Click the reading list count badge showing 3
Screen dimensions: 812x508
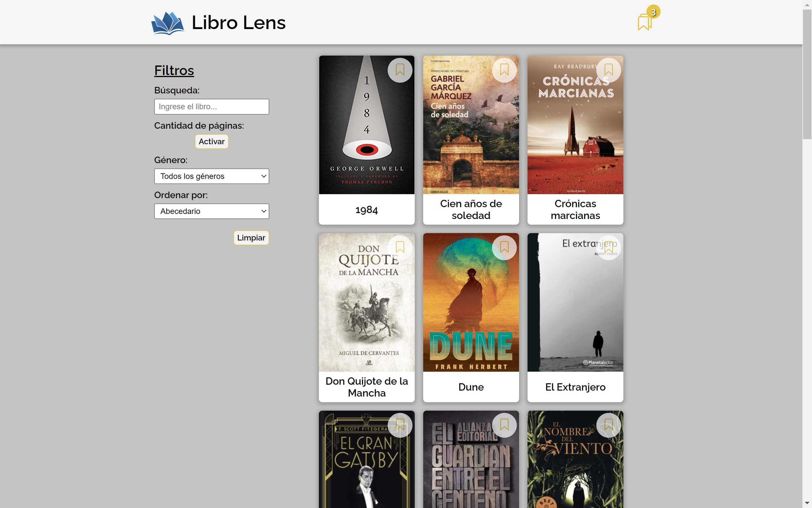pyautogui.click(x=653, y=12)
